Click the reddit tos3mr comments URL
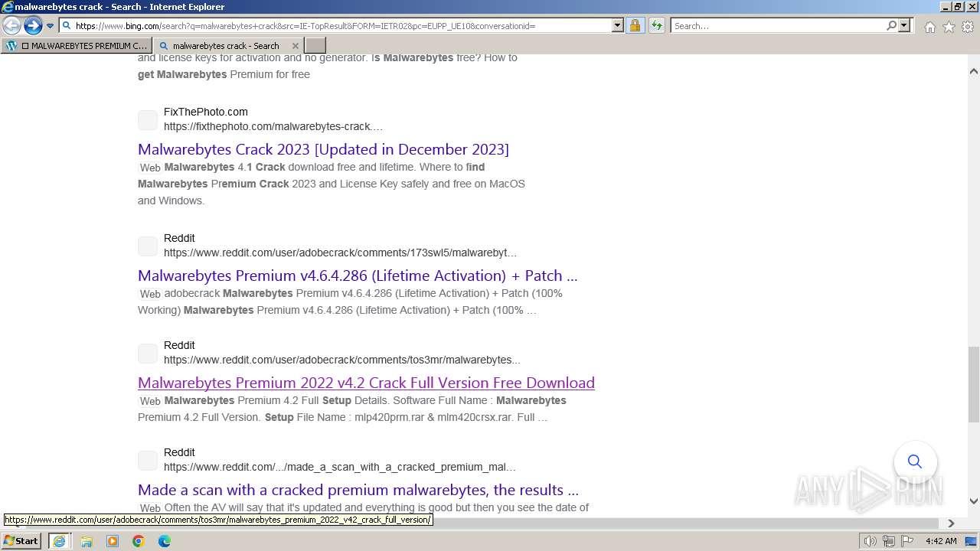980x551 pixels. (341, 360)
